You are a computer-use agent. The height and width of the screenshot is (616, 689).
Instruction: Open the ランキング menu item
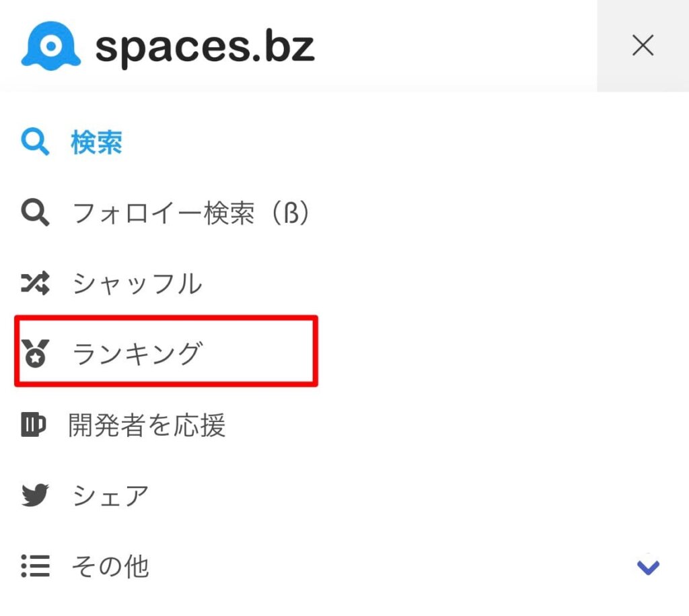tap(137, 353)
